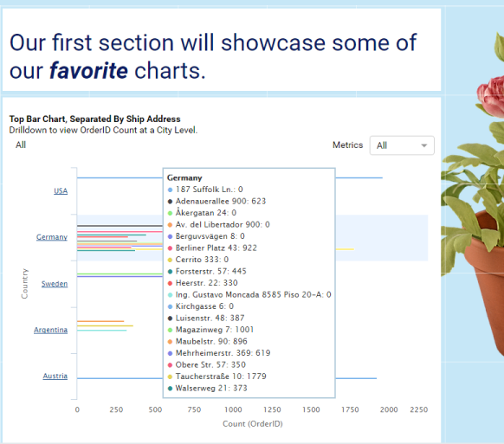Select the Argentina country link
The image size is (504, 444).
(51, 330)
